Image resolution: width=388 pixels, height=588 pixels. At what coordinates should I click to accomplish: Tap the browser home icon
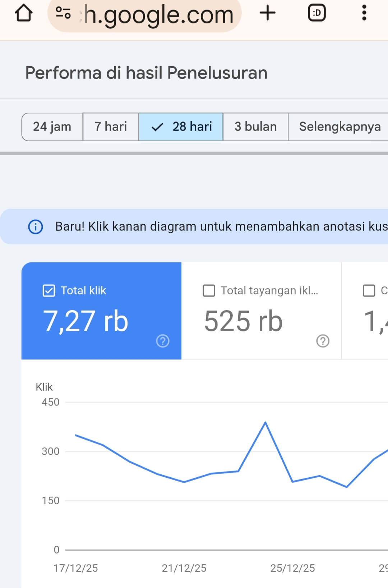point(24,13)
